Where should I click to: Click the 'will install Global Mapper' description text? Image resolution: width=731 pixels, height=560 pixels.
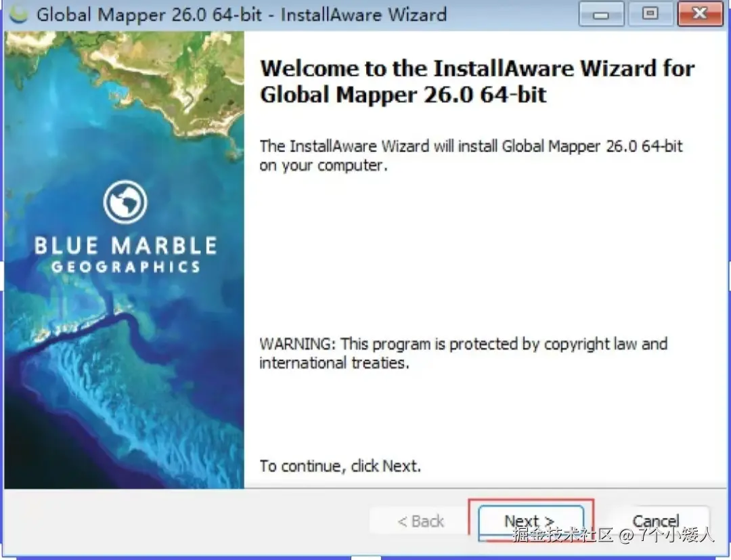tap(471, 156)
